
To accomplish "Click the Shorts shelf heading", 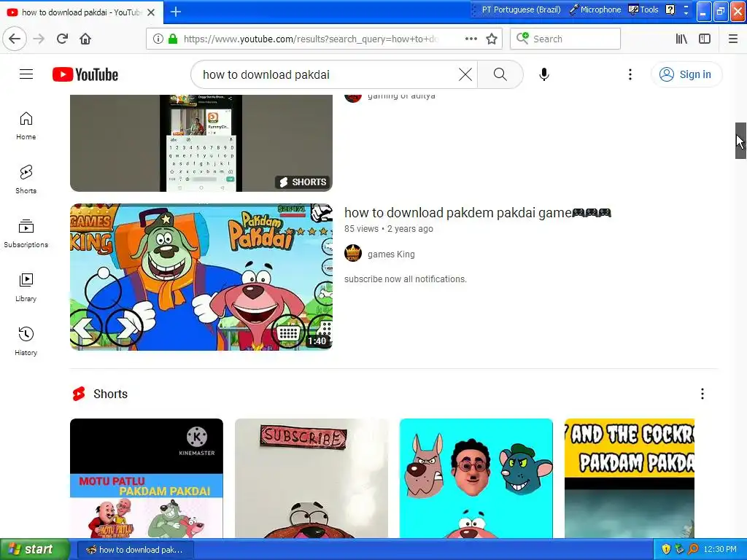I will coord(111,394).
